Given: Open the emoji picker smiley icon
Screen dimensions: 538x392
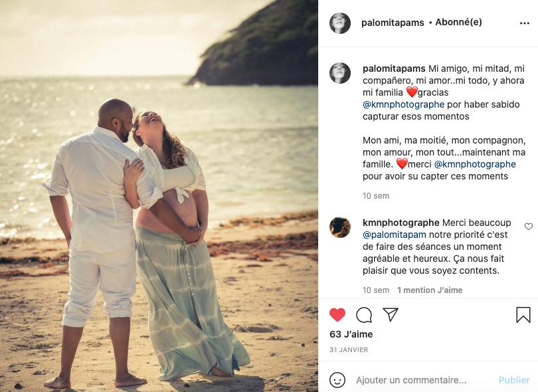Looking at the screenshot, I should point(337,380).
